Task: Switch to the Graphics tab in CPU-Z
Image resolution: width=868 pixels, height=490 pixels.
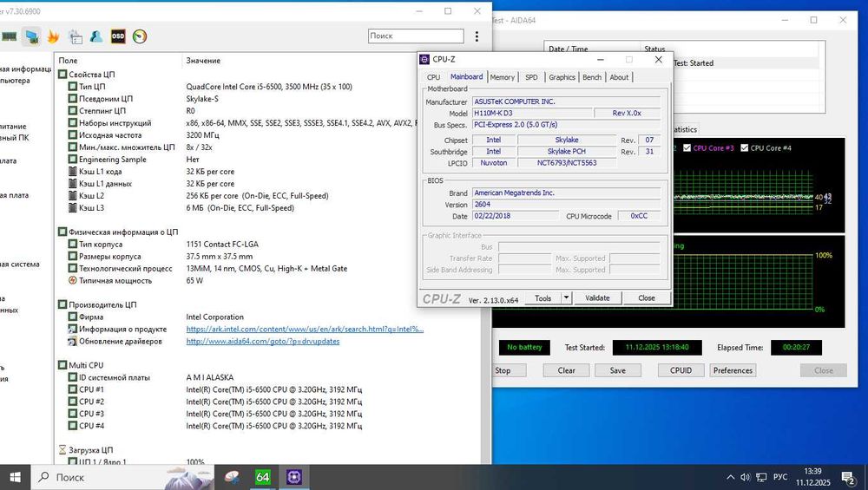Action: click(562, 77)
